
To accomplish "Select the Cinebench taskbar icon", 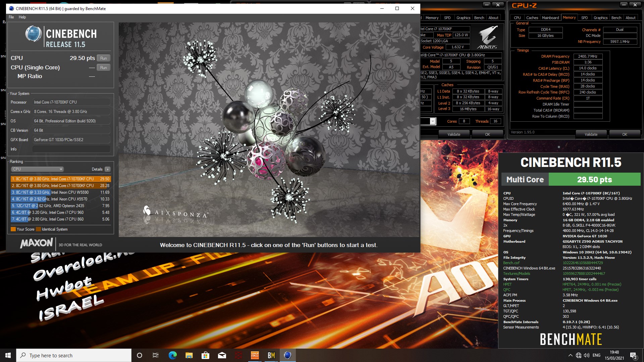I will [287, 355].
